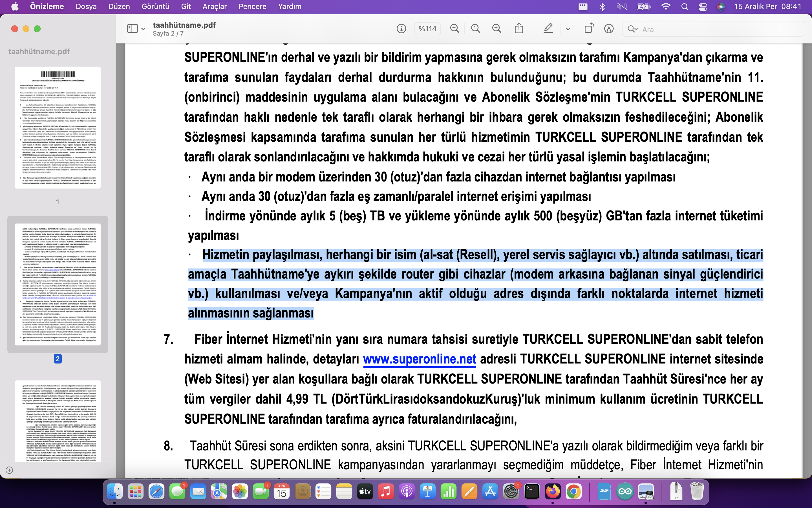Image resolution: width=812 pixels, height=508 pixels.
Task: Select page 1 thumbnail in sidebar
Action: coord(58,127)
